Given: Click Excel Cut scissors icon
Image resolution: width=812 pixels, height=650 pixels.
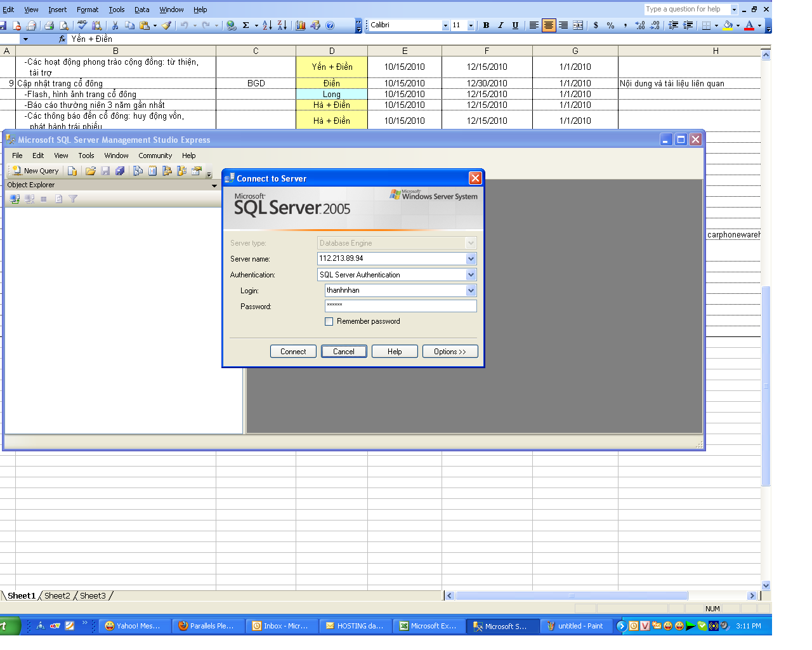Looking at the screenshot, I should (115, 25).
